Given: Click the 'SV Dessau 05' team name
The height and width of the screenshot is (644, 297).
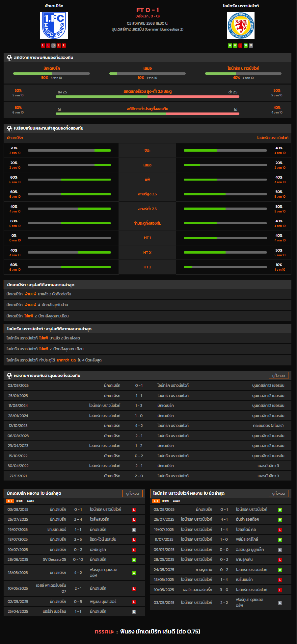Looking at the screenshot, I should pos(54,559).
